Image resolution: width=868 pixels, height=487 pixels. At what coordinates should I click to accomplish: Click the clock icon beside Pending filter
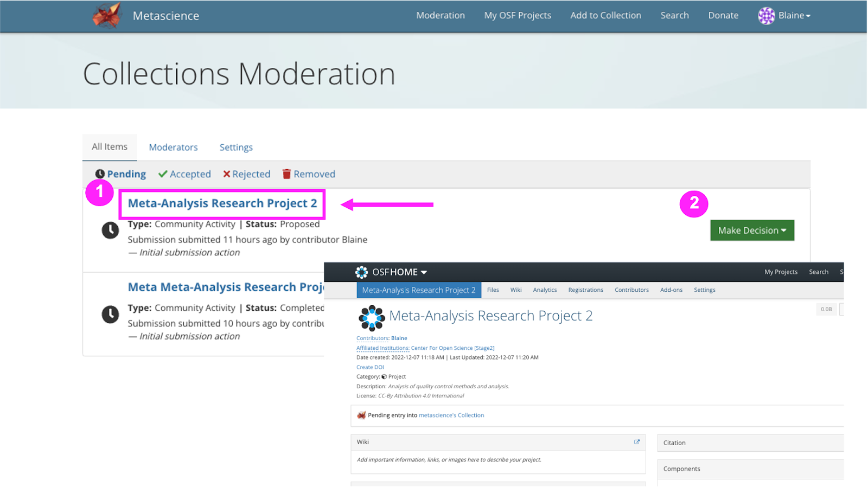(100, 174)
